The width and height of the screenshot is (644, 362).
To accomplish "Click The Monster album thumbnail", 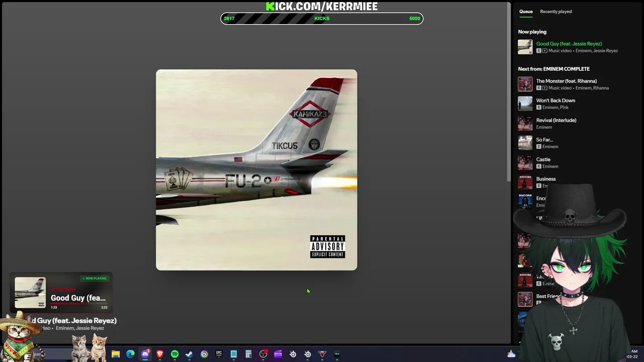I will [525, 84].
